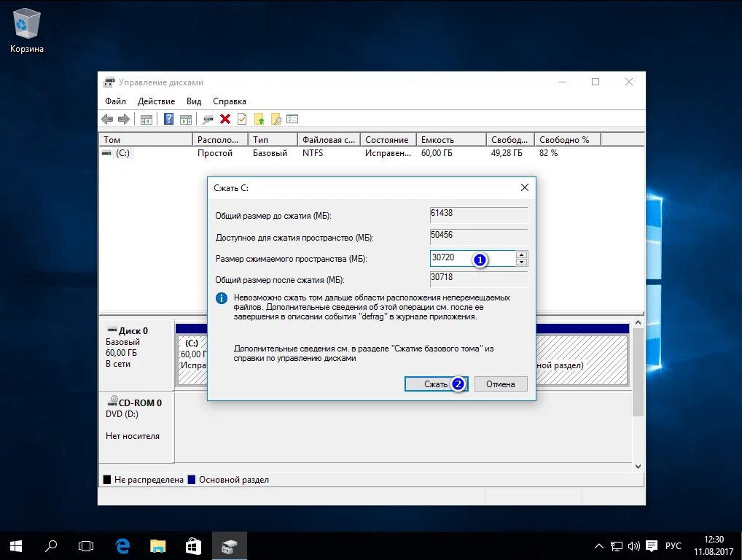Image resolution: width=742 pixels, height=560 pixels.
Task: Click the checklist settings toolbar icon
Action: (292, 119)
